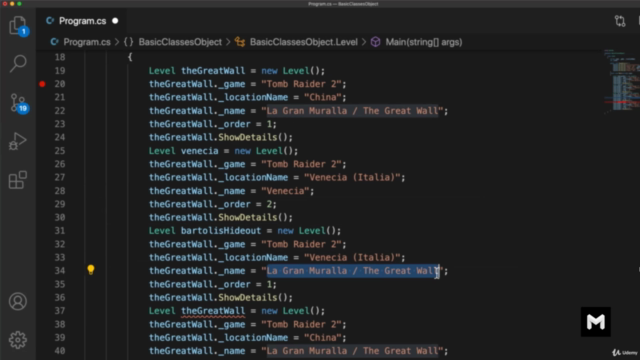
Task: Click ShowDetails() call on line 36
Action: (255, 298)
